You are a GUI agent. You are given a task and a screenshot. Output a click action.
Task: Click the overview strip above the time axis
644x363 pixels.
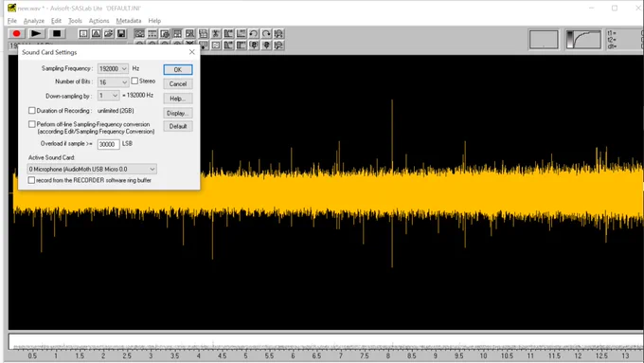point(327,342)
